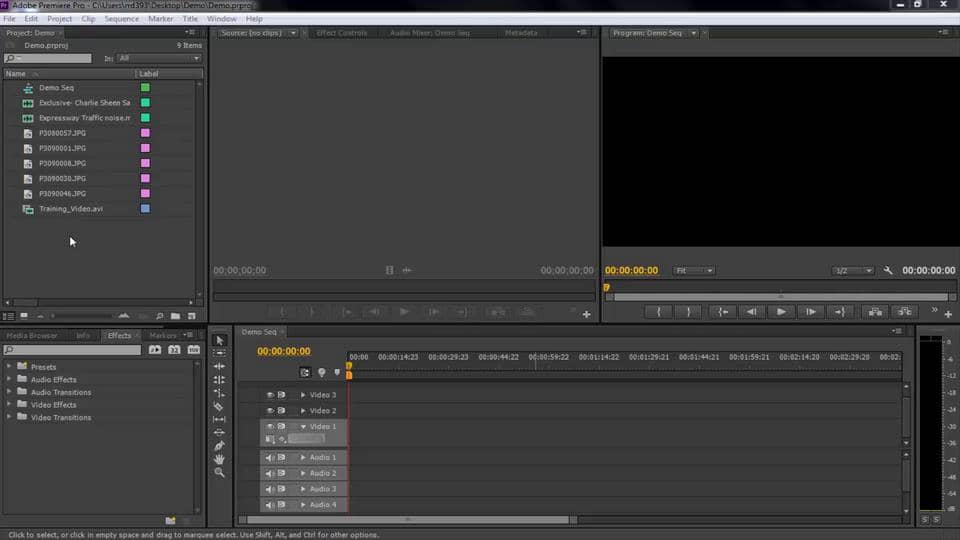Viewport: 960px width, 540px height.
Task: Expand the Audio Effects folder
Action: [9, 379]
